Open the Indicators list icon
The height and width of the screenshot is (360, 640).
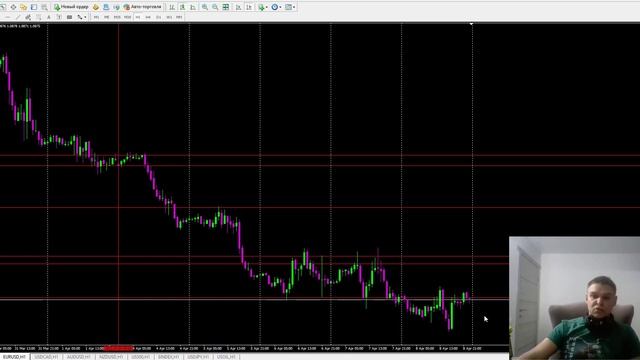click(261, 7)
